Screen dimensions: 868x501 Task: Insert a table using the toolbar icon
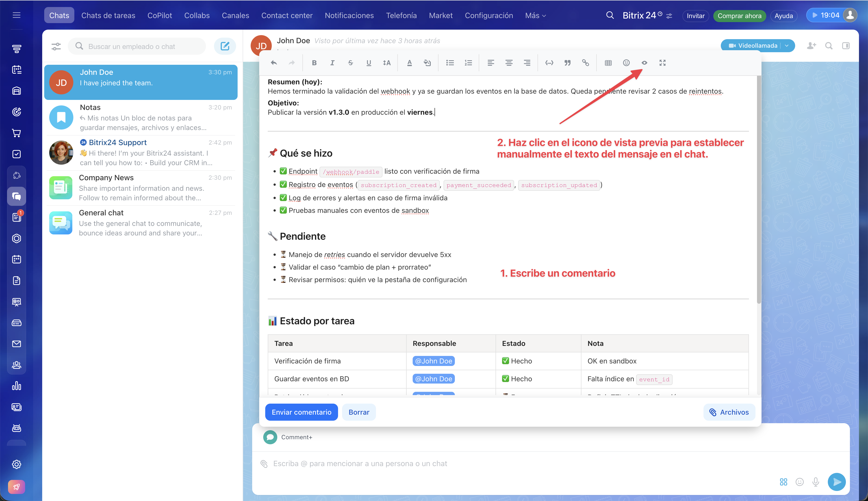[608, 63]
